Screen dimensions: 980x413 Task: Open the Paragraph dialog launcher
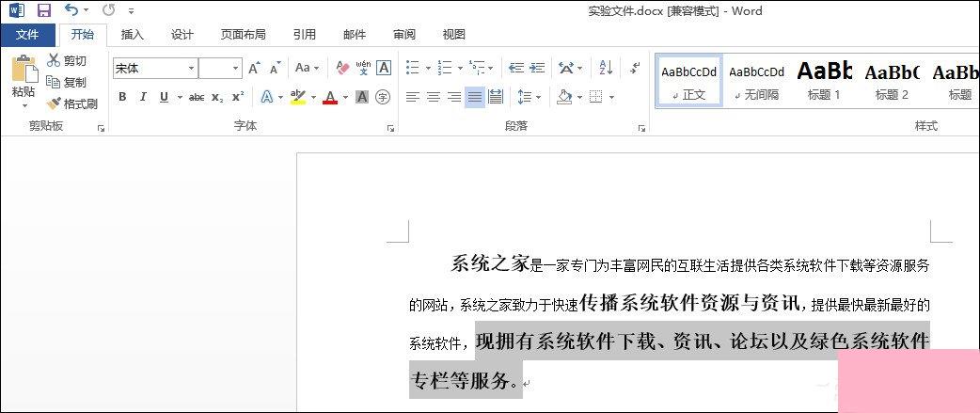click(x=641, y=128)
